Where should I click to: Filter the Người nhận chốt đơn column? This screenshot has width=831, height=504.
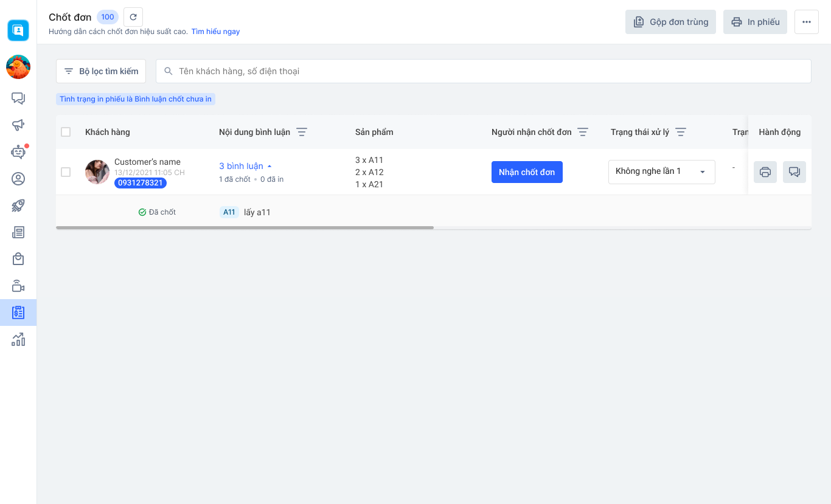[583, 132]
